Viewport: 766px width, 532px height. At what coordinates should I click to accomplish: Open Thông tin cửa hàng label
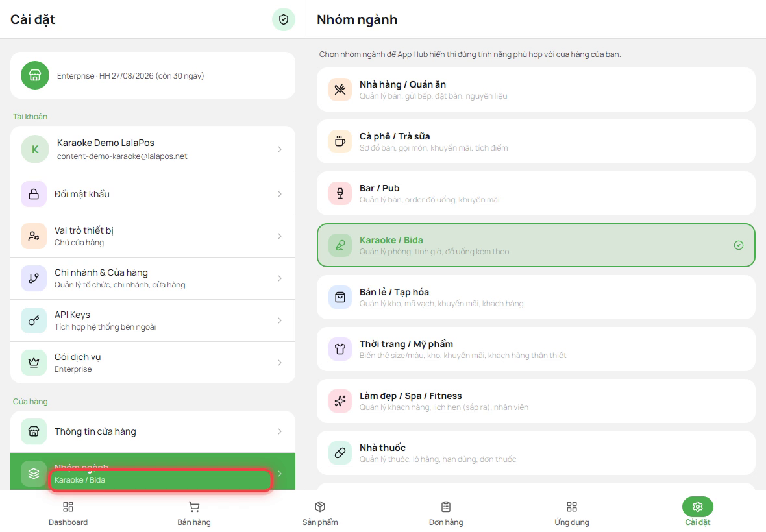pyautogui.click(x=95, y=431)
